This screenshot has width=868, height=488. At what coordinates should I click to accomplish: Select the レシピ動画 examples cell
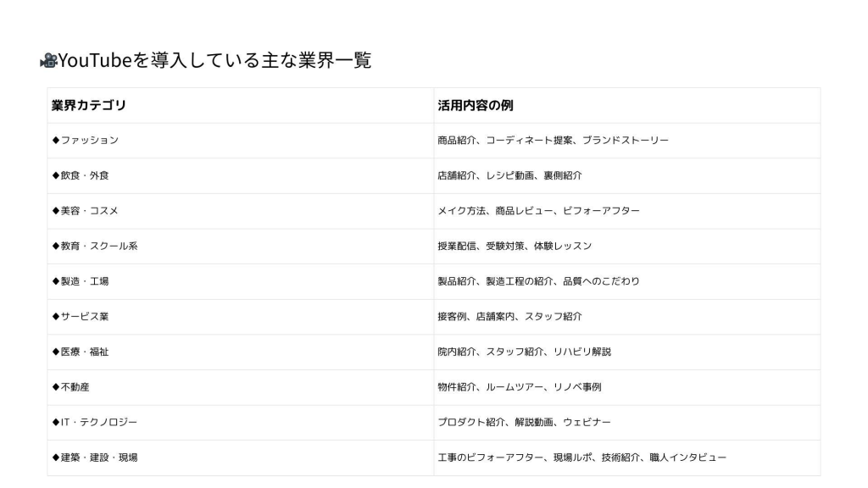coord(509,175)
